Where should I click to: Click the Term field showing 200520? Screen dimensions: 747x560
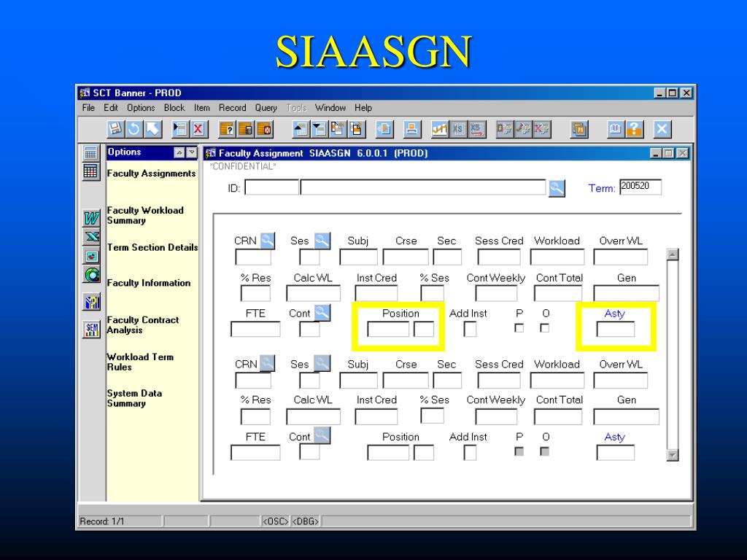coord(640,187)
